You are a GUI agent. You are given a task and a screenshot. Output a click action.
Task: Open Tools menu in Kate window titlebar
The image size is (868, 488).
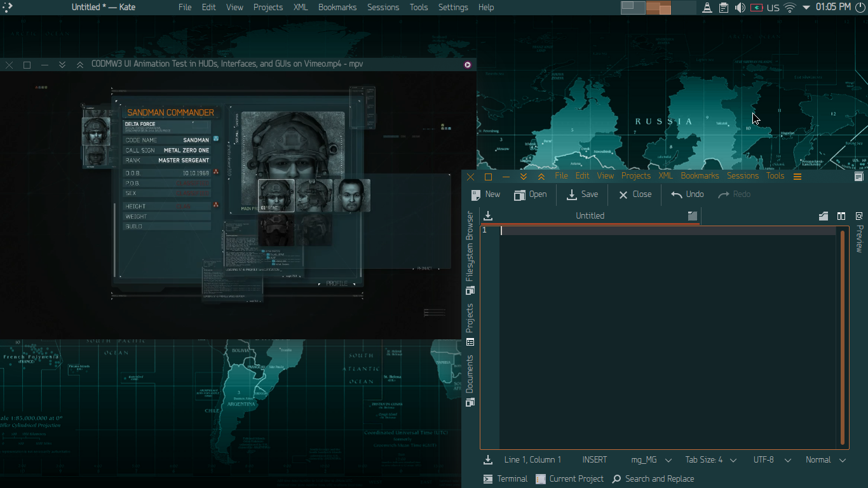pos(775,176)
